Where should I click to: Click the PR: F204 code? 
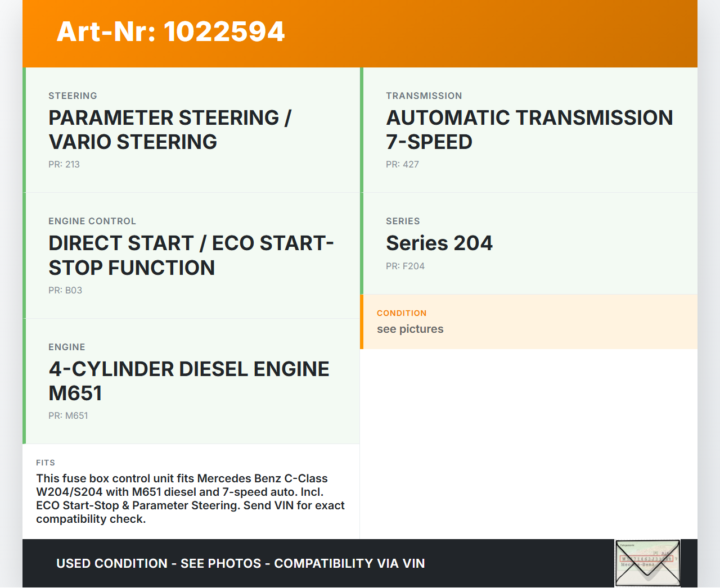click(405, 266)
